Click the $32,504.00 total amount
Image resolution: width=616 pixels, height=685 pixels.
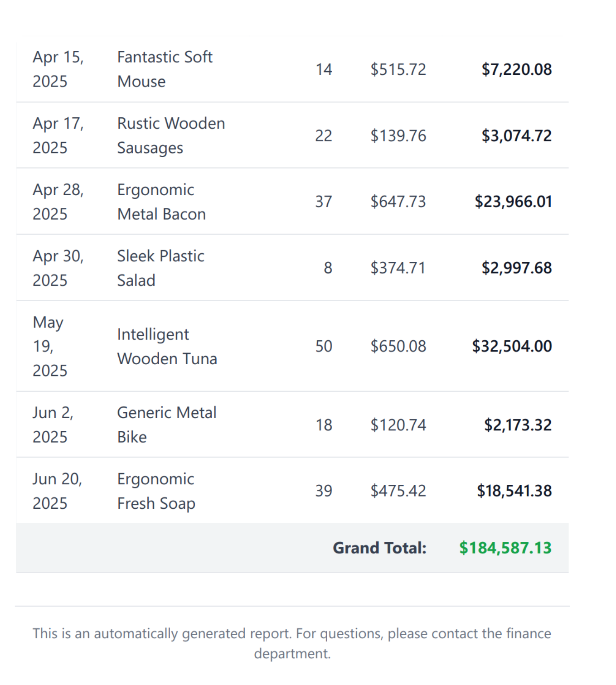pyautogui.click(x=512, y=346)
